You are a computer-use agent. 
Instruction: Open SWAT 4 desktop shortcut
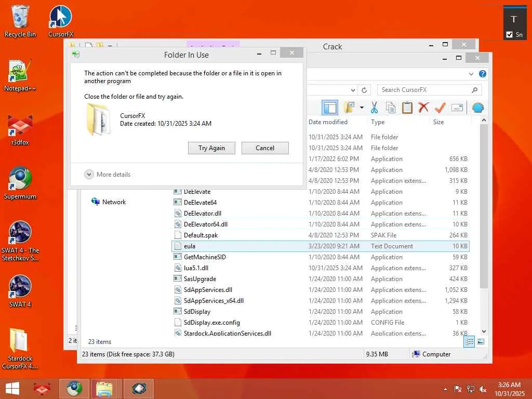[x=20, y=291]
